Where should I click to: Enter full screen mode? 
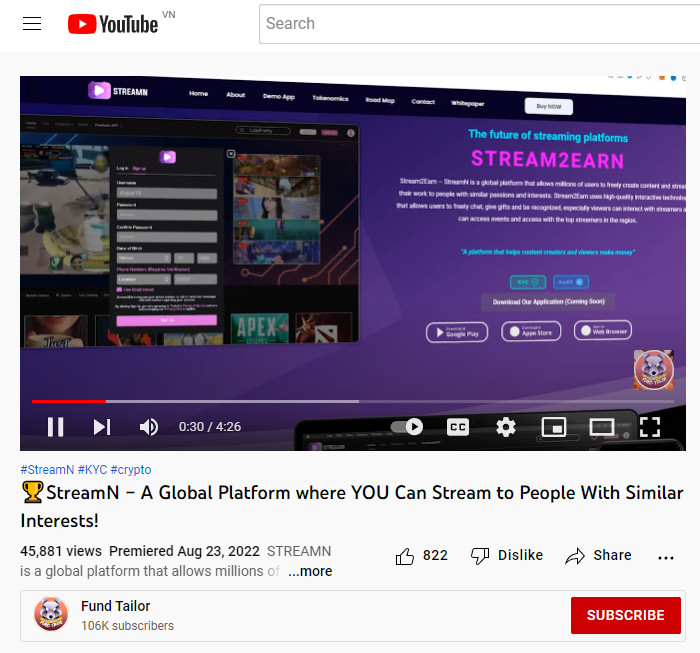[x=650, y=427]
